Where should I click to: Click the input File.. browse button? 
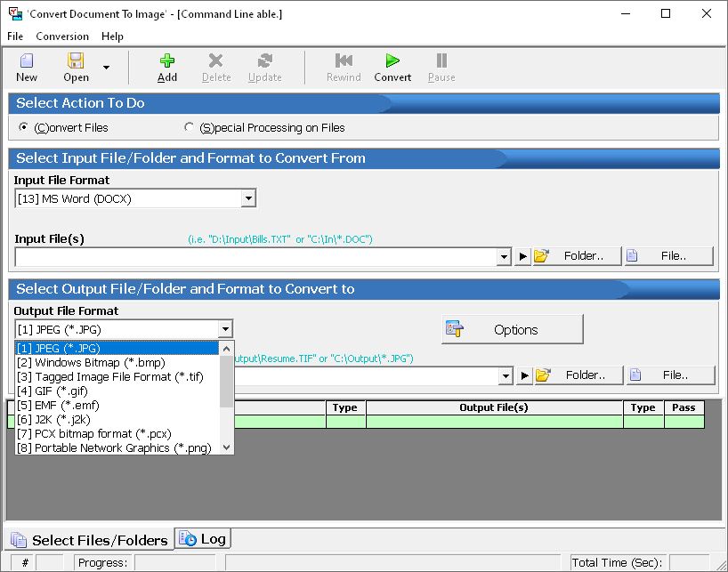pyautogui.click(x=668, y=256)
